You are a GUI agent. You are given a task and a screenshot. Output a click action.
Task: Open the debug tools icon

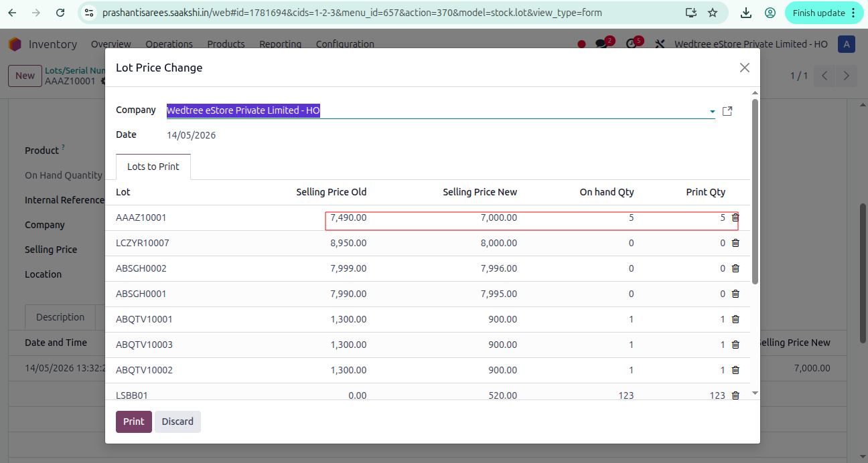pos(660,44)
